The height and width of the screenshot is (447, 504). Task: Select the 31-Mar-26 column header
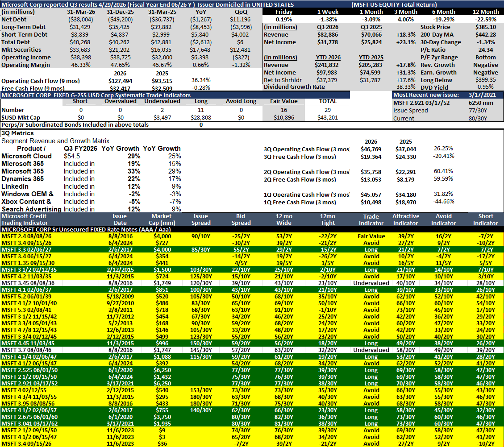pos(81,12)
